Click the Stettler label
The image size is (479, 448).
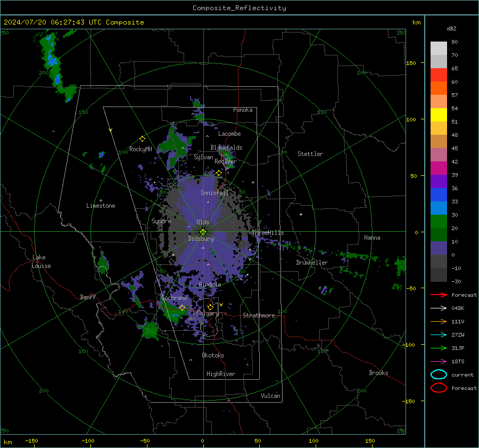tap(310, 154)
